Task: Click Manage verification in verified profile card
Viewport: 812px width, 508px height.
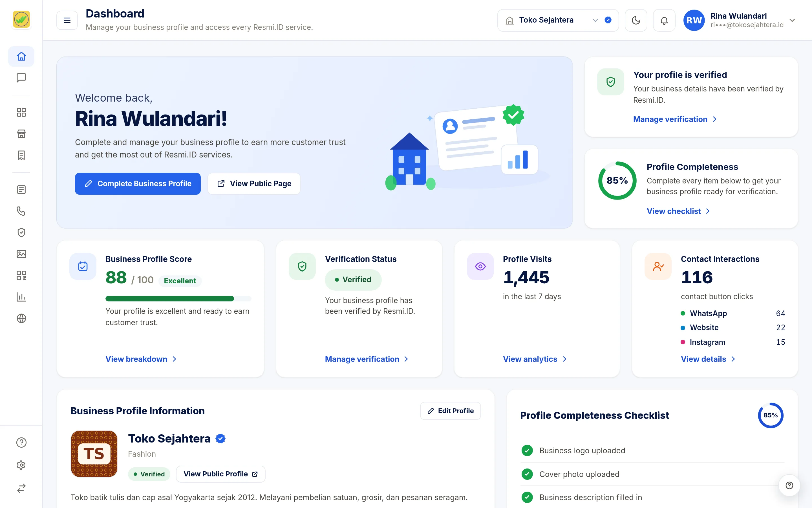Action: [x=675, y=119]
